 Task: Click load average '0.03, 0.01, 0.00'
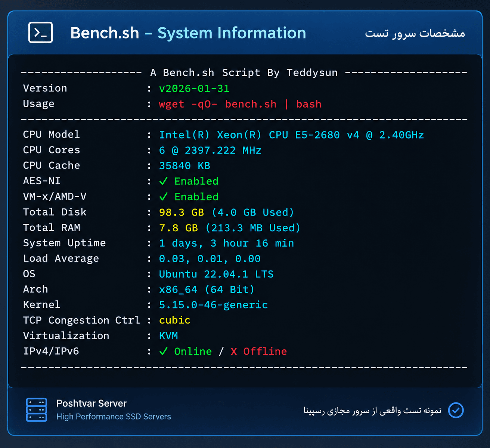pos(210,259)
